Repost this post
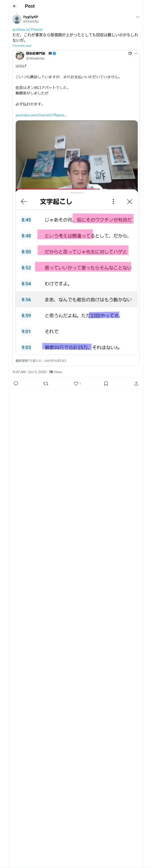The image size is (152, 868). [x=46, y=384]
